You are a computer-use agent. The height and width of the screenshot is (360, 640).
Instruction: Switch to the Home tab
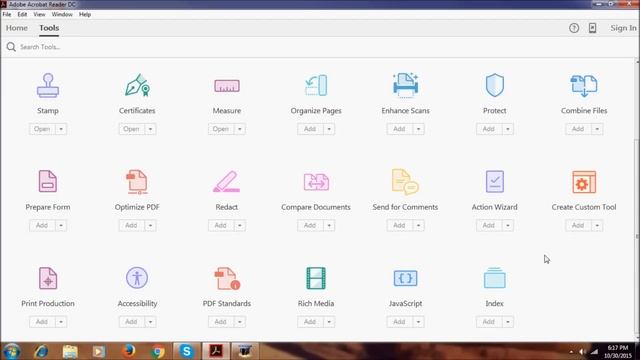point(17,28)
